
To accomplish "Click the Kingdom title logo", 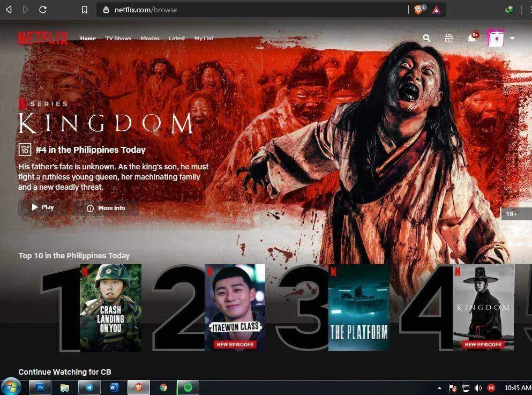I will coord(106,123).
